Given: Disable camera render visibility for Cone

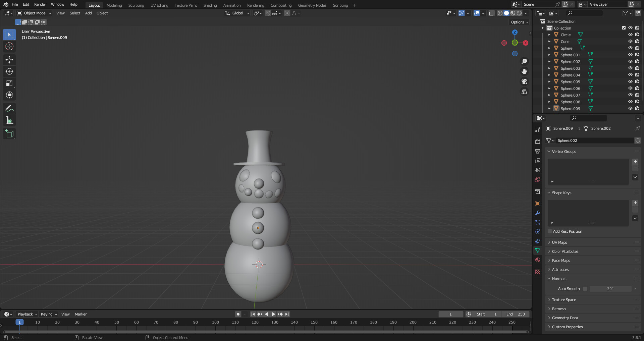Looking at the screenshot, I should point(637,41).
